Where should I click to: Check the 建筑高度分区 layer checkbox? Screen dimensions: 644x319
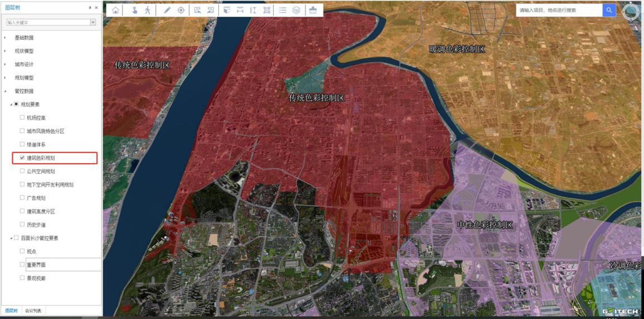click(22, 211)
